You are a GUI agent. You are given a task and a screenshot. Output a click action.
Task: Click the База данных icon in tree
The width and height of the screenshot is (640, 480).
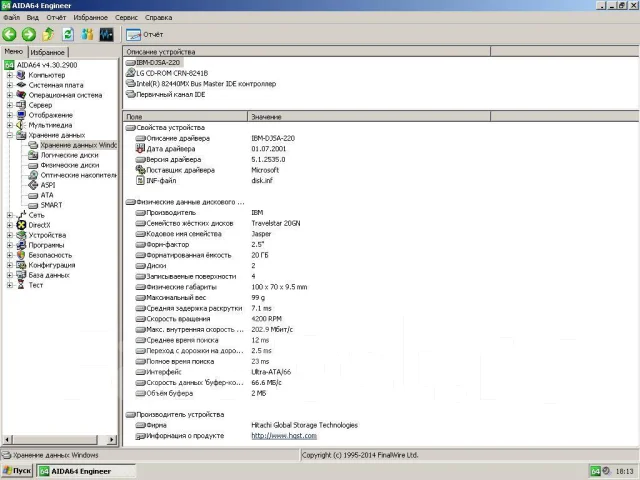click(21, 275)
